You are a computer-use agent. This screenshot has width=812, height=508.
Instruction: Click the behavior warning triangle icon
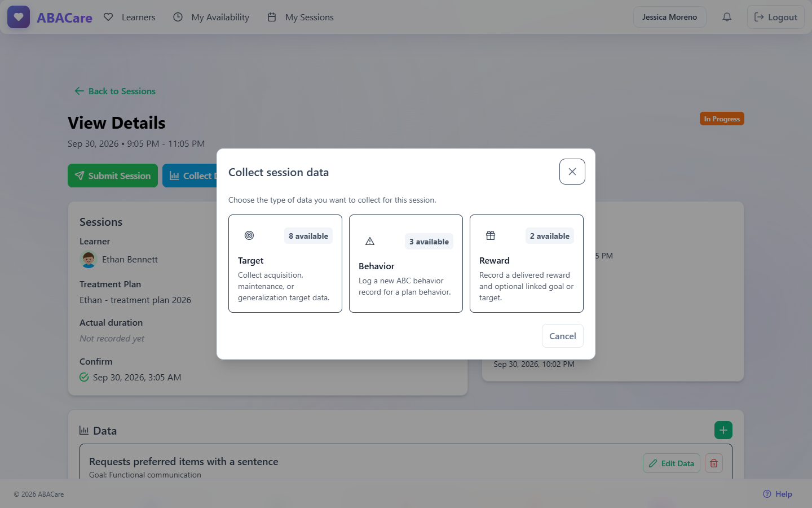[x=370, y=241]
